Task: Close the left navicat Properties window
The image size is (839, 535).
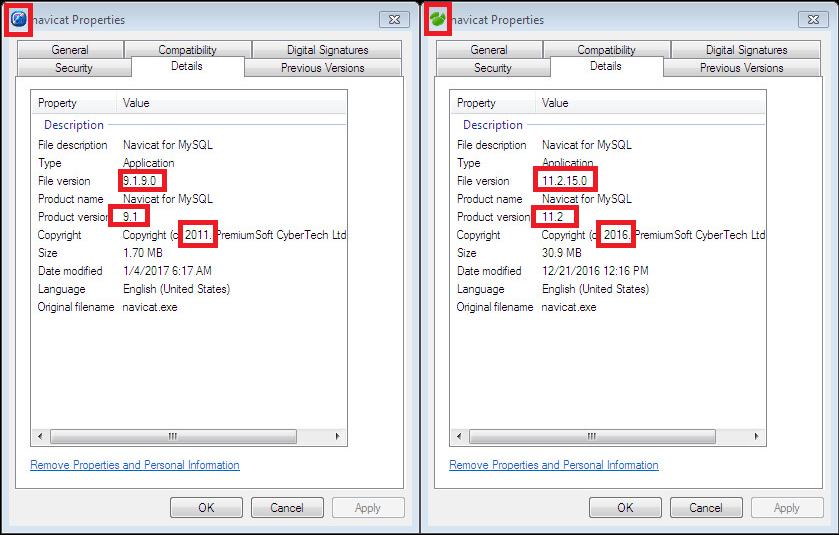Action: 394,20
